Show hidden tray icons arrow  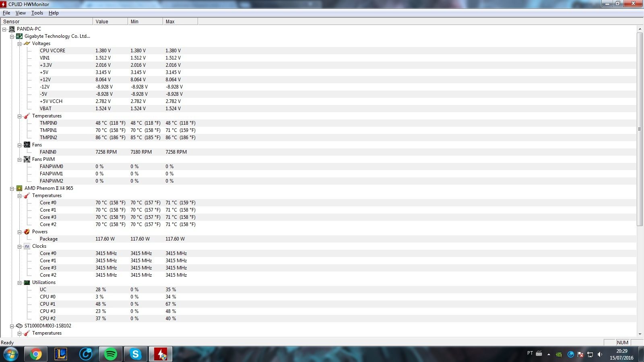pos(549,354)
